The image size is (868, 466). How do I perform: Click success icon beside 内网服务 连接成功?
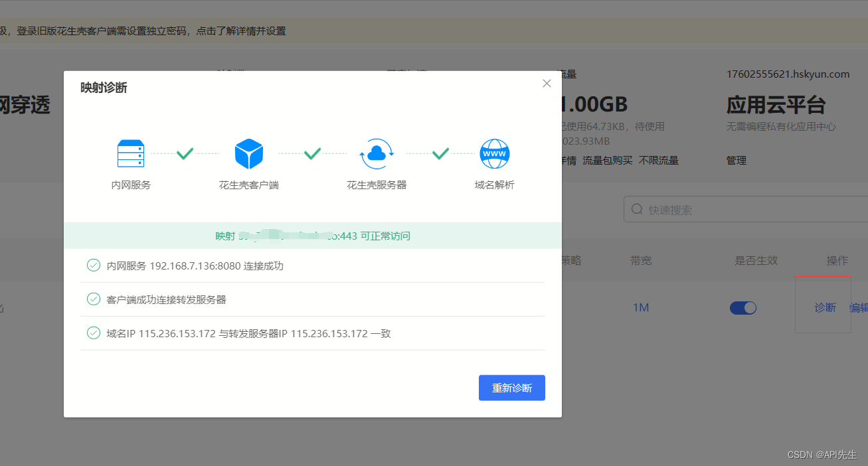point(94,266)
